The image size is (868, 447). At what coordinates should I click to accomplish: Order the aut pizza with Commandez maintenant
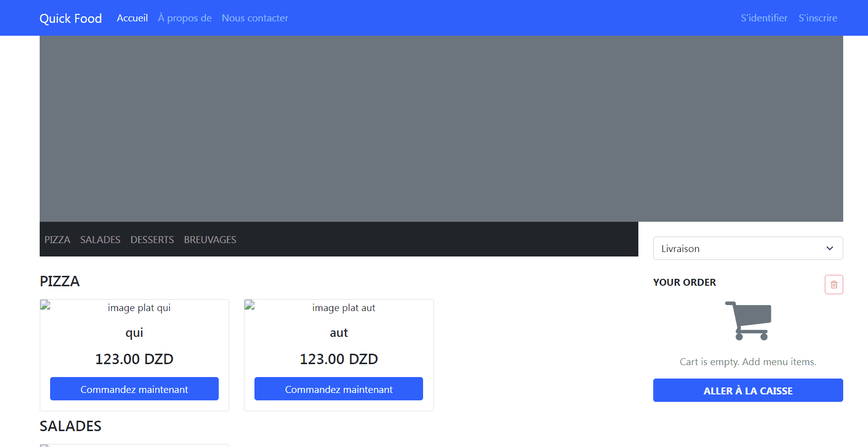click(x=338, y=389)
